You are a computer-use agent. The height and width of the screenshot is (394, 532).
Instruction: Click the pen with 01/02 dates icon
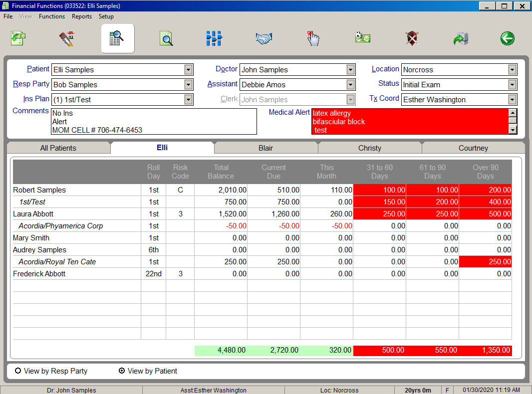[67, 38]
